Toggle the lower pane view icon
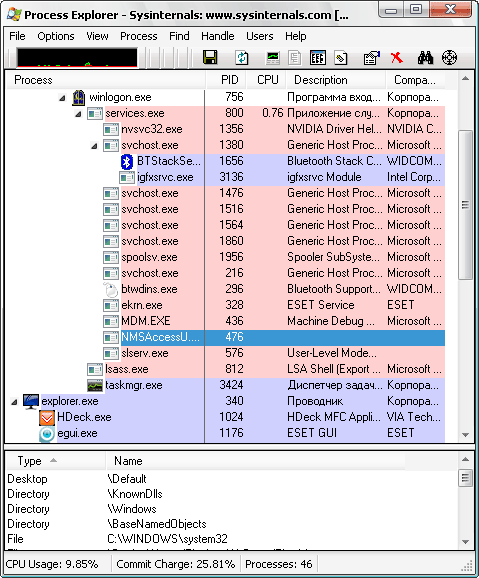This screenshot has height=578, width=479. tap(317, 58)
